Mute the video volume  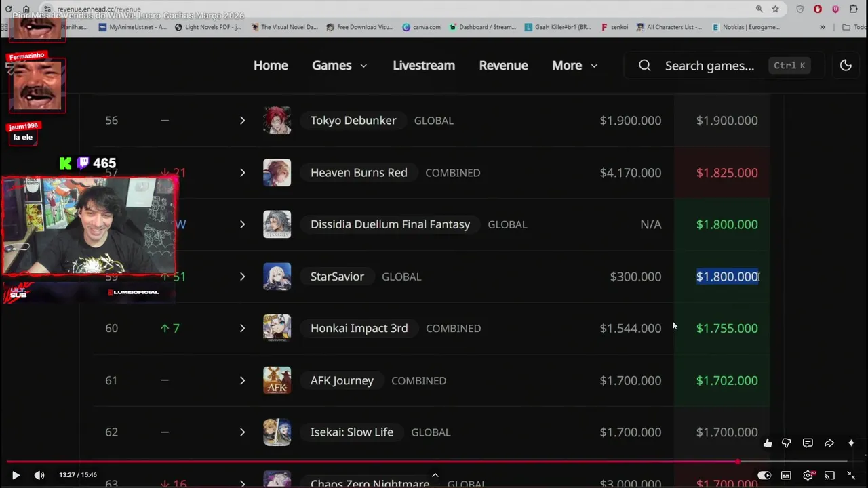click(x=39, y=475)
